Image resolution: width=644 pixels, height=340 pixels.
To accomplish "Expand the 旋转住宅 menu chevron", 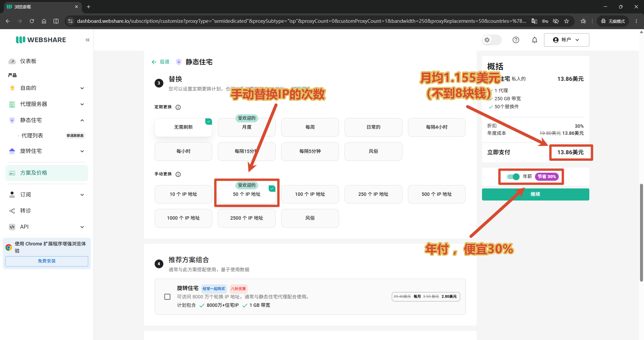I will coord(82,151).
